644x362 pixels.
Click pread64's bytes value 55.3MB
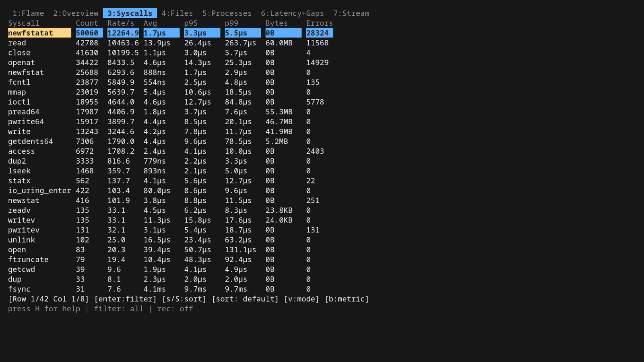pos(279,112)
